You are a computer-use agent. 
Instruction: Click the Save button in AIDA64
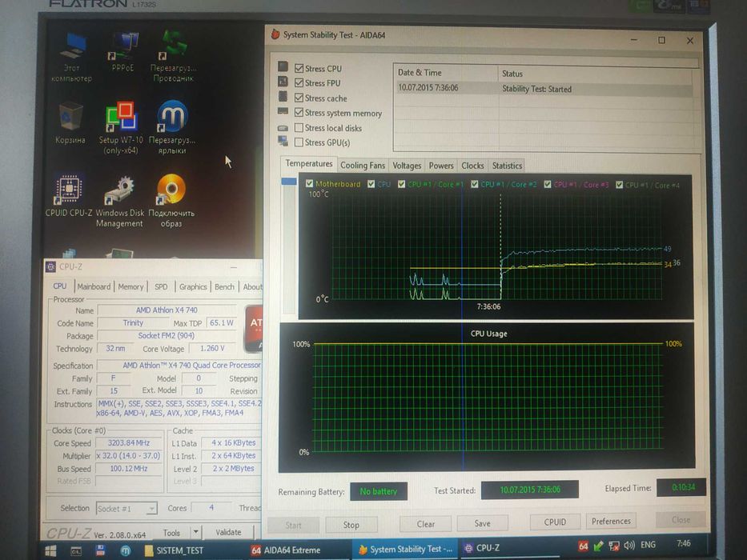tap(482, 523)
